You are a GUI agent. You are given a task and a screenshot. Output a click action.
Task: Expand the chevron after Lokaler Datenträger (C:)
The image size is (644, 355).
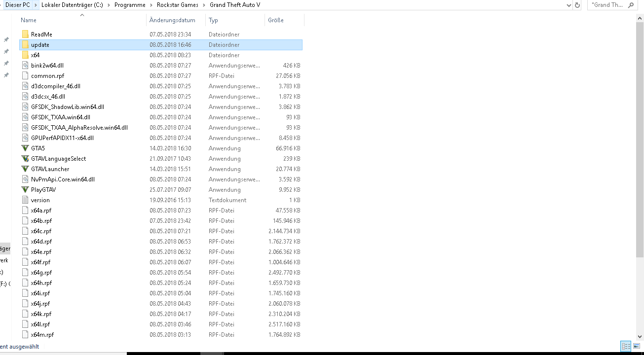(109, 5)
